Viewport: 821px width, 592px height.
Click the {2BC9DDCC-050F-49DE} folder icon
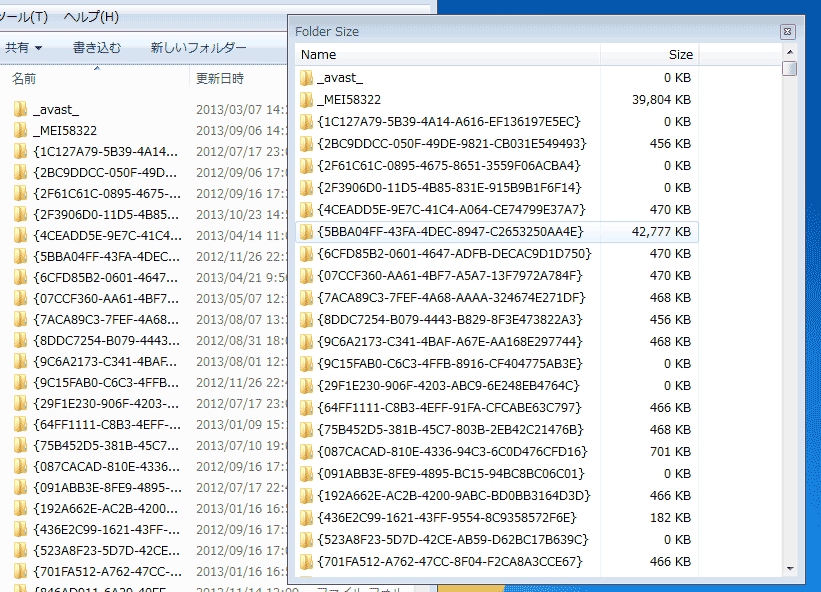pyautogui.click(x=307, y=141)
